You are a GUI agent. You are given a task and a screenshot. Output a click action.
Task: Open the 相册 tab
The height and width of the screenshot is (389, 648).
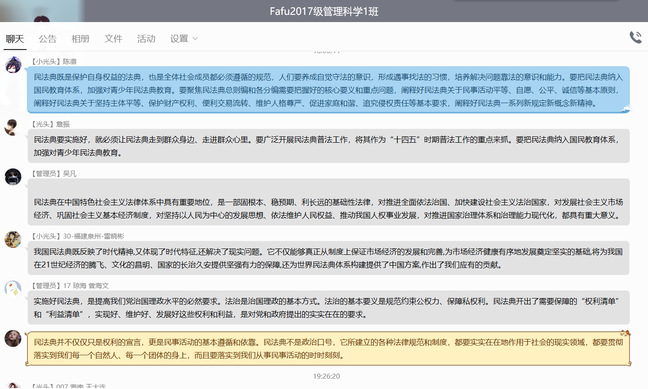80,39
